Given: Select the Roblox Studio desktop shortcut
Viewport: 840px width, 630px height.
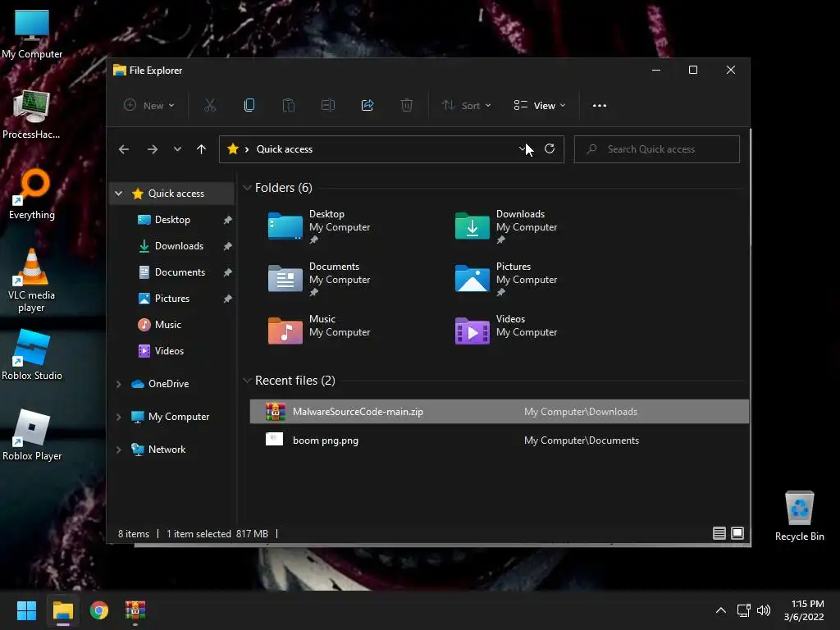Looking at the screenshot, I should coord(32,356).
